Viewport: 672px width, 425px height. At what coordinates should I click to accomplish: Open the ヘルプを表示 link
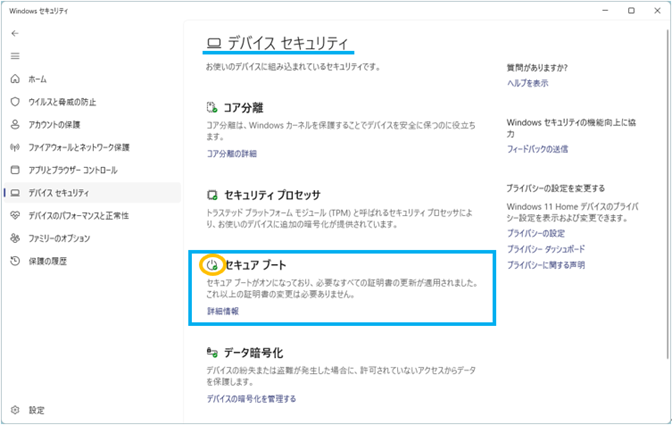click(527, 83)
